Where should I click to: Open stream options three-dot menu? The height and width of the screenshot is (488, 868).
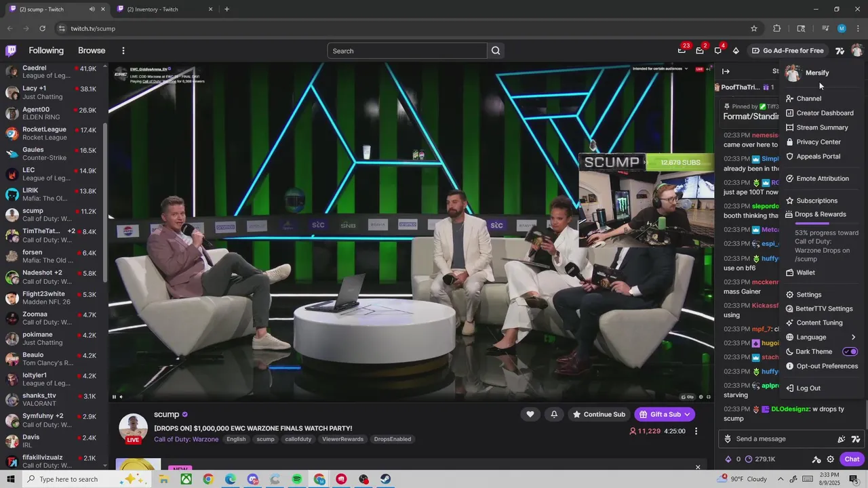[x=696, y=431]
